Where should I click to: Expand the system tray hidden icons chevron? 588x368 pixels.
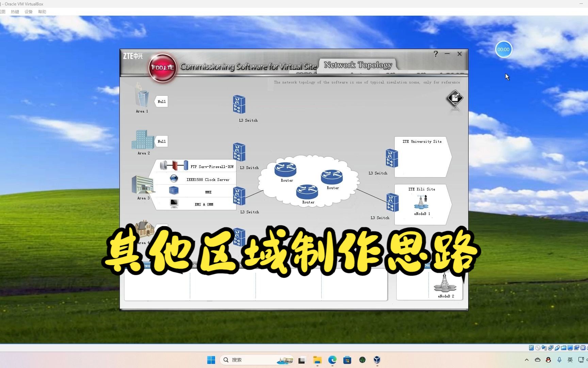click(527, 360)
